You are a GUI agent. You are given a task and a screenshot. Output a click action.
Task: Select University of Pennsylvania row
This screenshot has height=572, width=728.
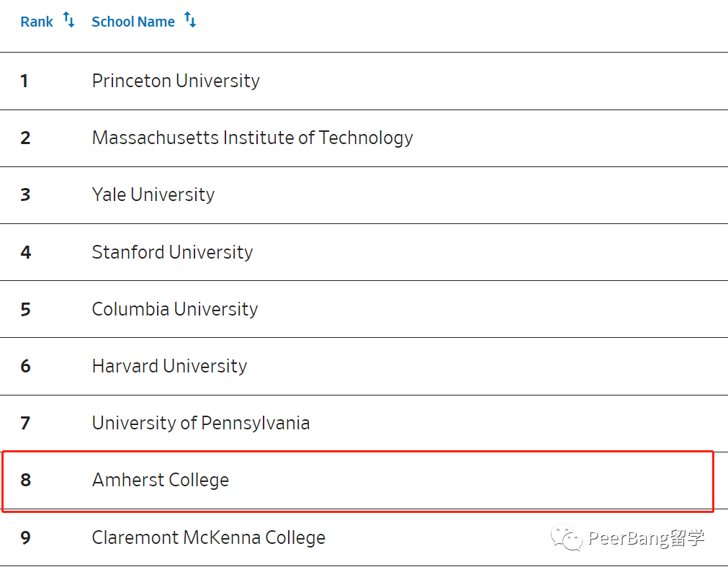coord(364,424)
